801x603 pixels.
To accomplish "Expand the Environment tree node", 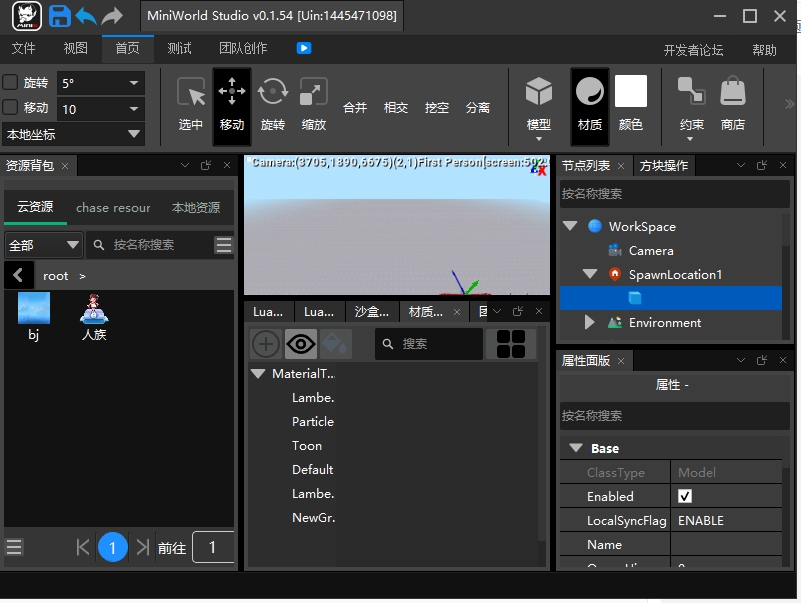I will point(589,322).
